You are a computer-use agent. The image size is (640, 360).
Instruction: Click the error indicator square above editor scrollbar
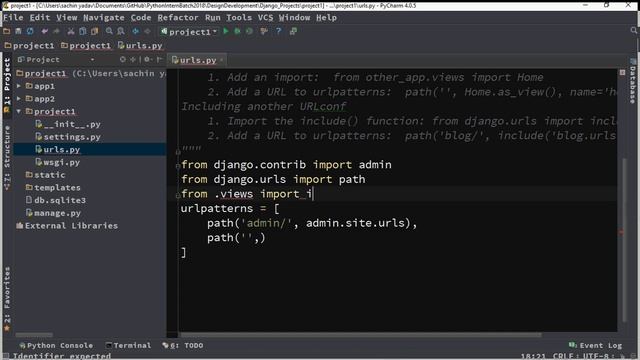tap(622, 72)
